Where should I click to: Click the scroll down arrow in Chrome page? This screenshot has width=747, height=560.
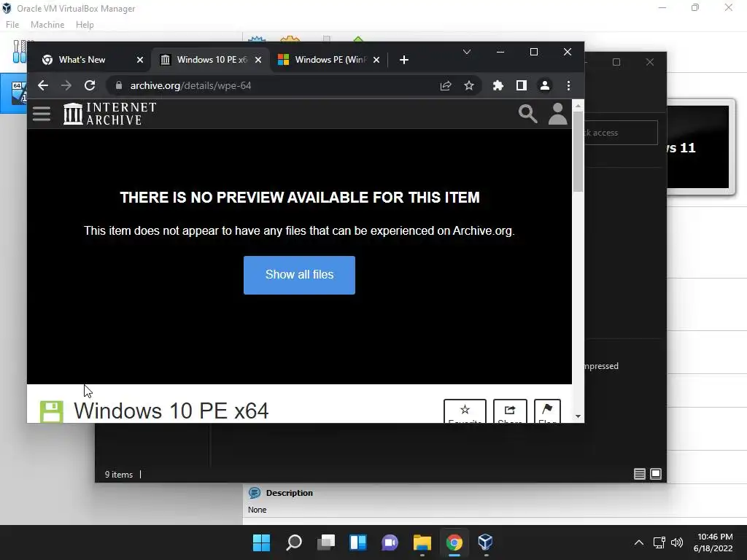[578, 416]
